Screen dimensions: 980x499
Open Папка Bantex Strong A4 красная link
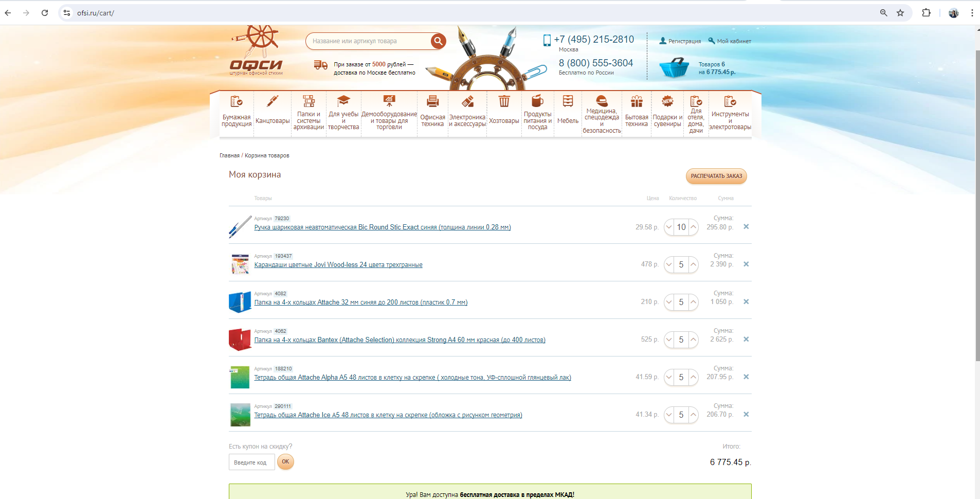[x=400, y=340]
